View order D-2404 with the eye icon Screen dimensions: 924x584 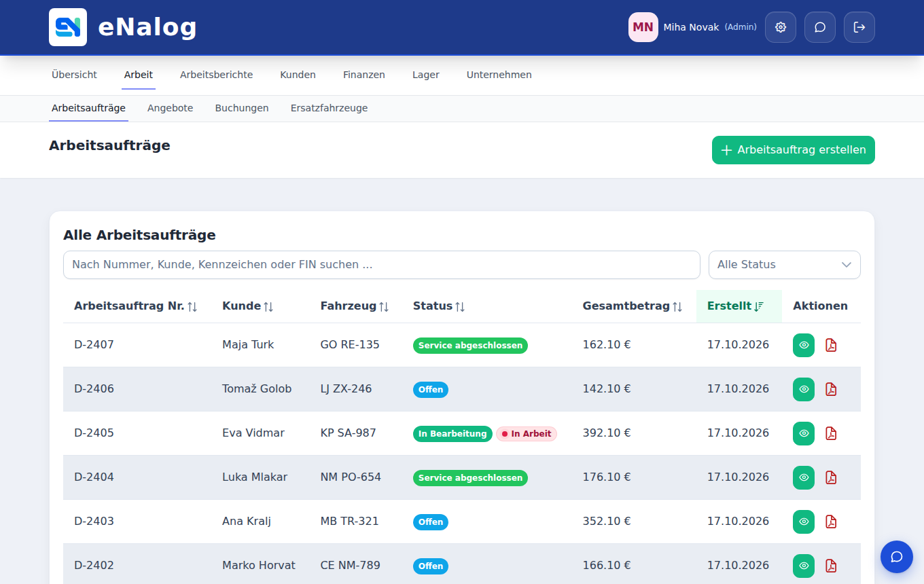[804, 477]
